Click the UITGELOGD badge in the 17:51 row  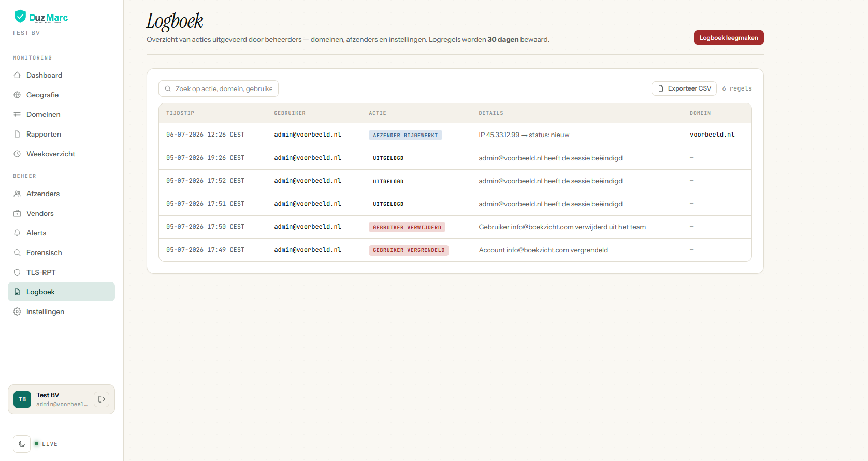point(388,204)
